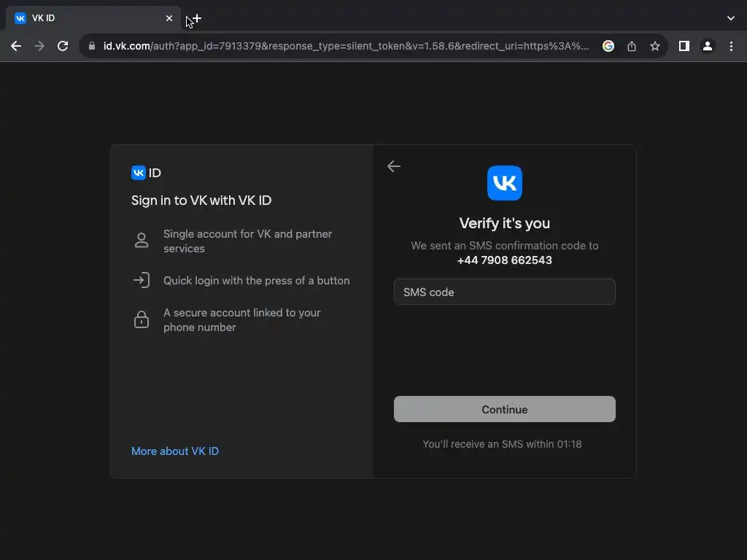Click the phone number +44 7908 662543

click(505, 260)
